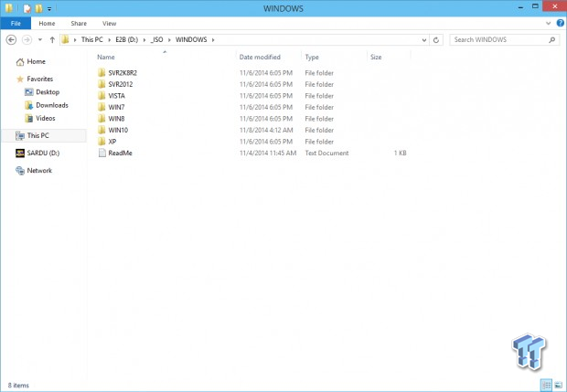Click the WIN10 folder name
Screen dimensions: 567x392
pos(118,130)
